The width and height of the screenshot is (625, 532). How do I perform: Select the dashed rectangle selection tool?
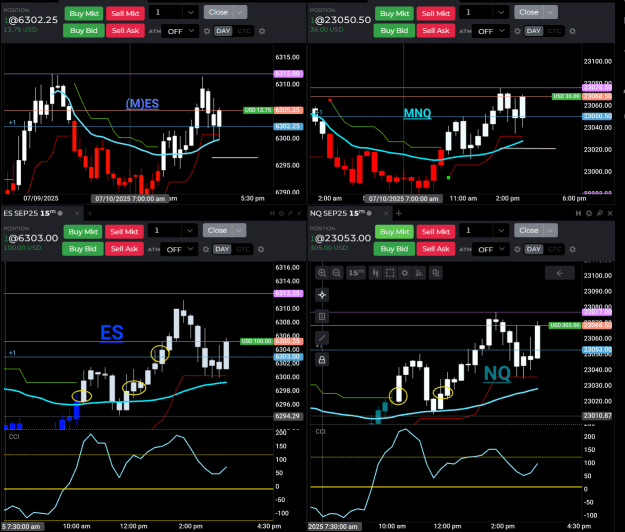click(x=390, y=273)
